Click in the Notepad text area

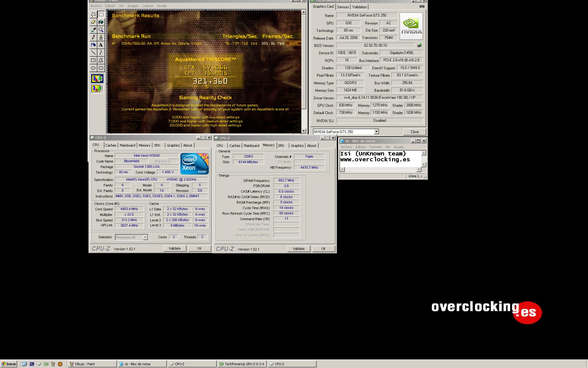pos(380,159)
